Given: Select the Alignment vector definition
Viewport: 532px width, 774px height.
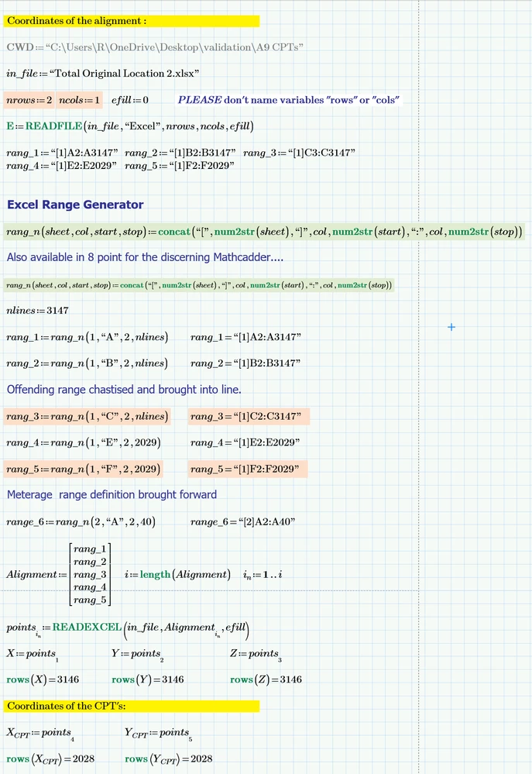Looking at the screenshot, I should coord(59,575).
